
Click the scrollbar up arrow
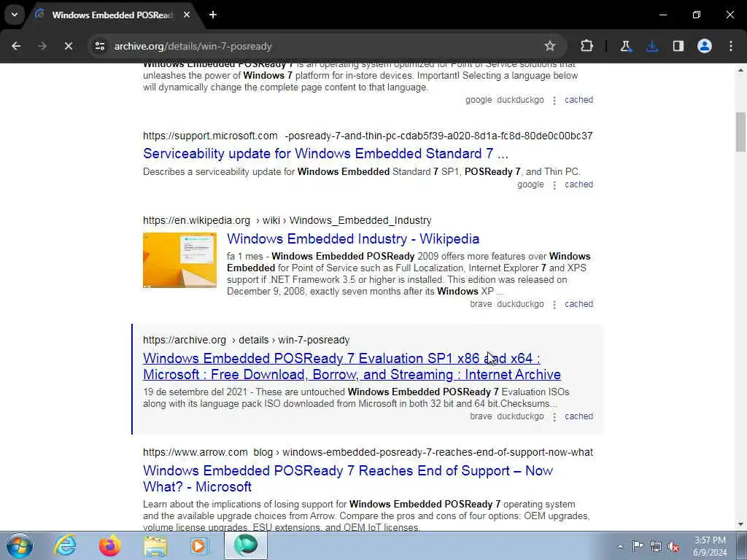(x=740, y=70)
